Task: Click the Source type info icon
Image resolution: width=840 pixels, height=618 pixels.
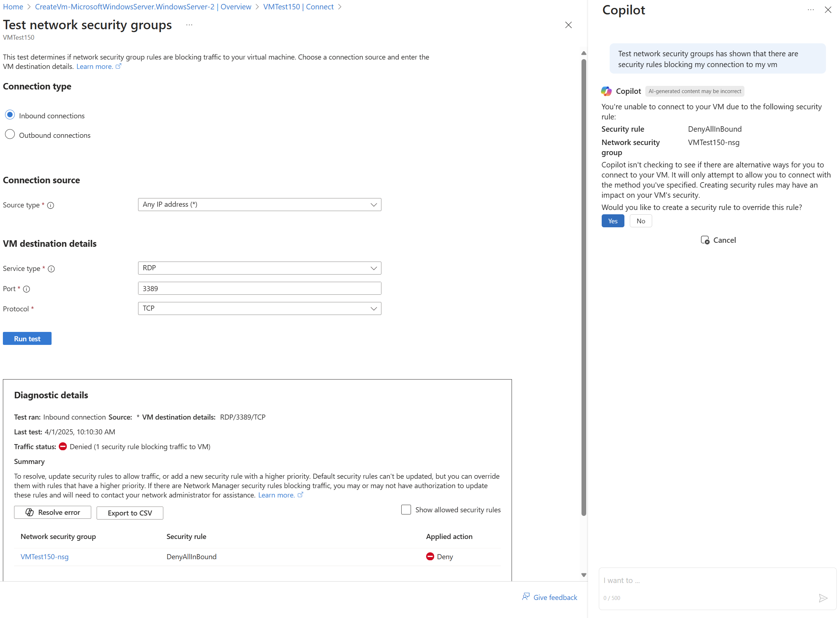Action: point(50,205)
